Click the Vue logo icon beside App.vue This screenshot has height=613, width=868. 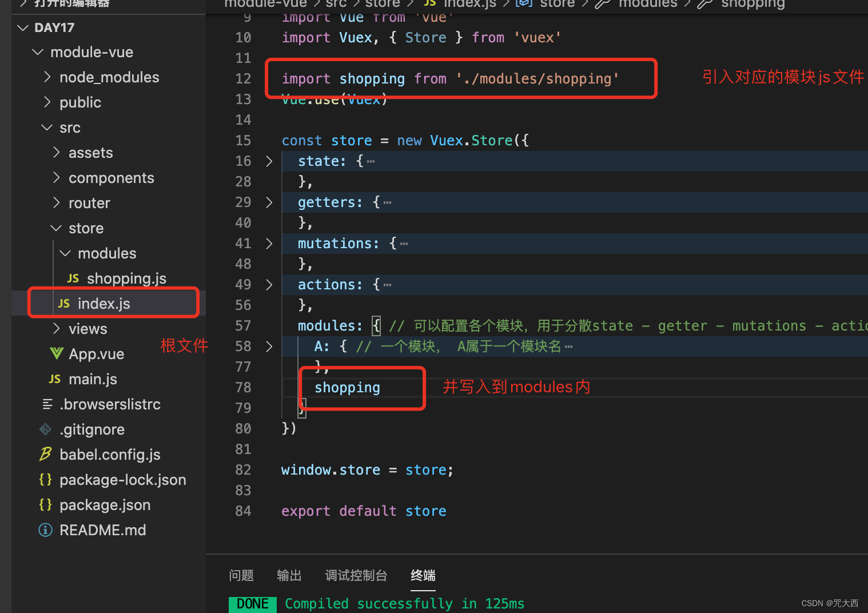[57, 353]
